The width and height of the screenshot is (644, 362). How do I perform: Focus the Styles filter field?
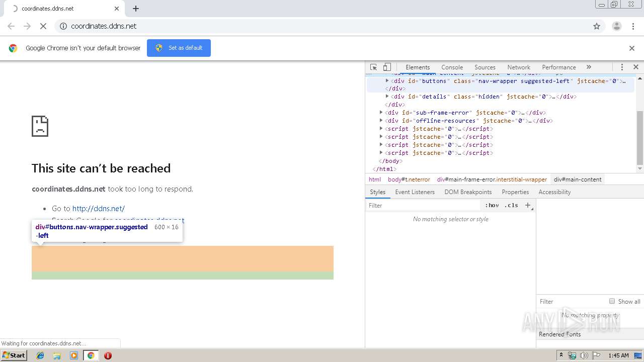424,206
